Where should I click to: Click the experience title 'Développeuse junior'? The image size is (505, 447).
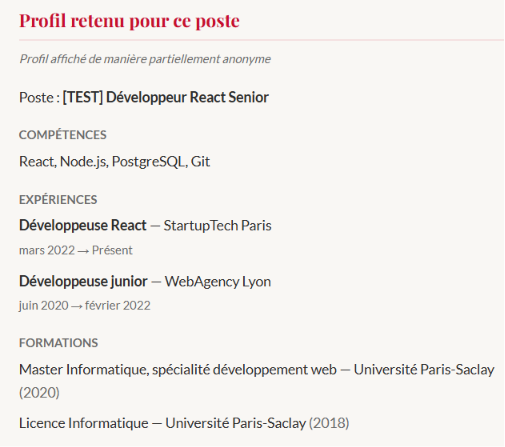coord(83,281)
